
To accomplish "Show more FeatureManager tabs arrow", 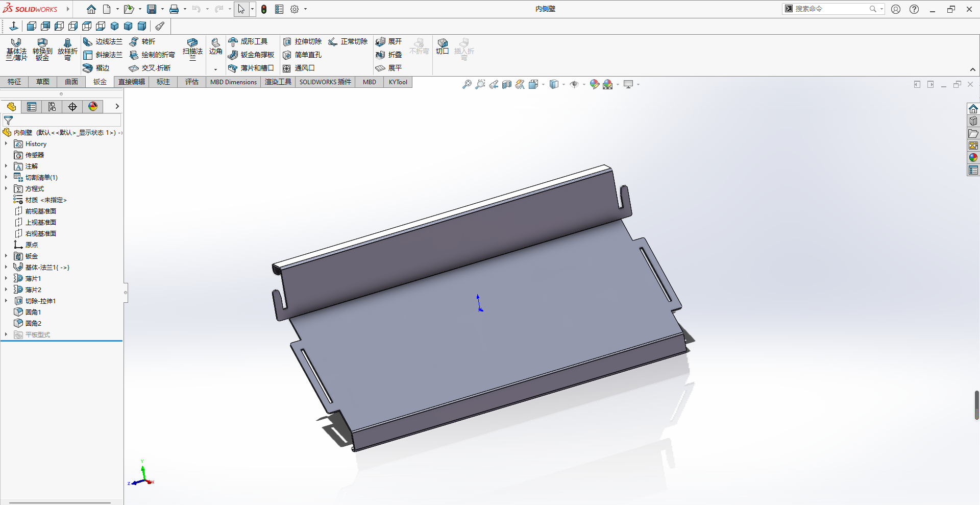I will 117,106.
